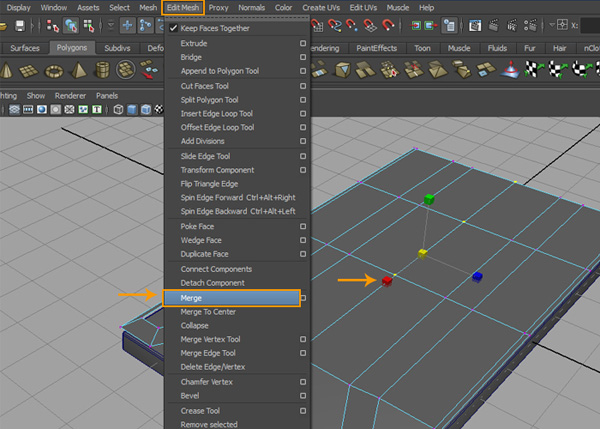
Task: Switch to the Polygons shelf tab
Action: coord(72,48)
